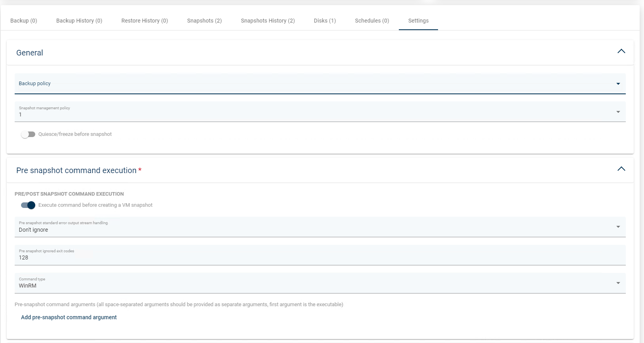This screenshot has height=343, width=644.
Task: Go to Restore History tab
Action: coord(145,21)
